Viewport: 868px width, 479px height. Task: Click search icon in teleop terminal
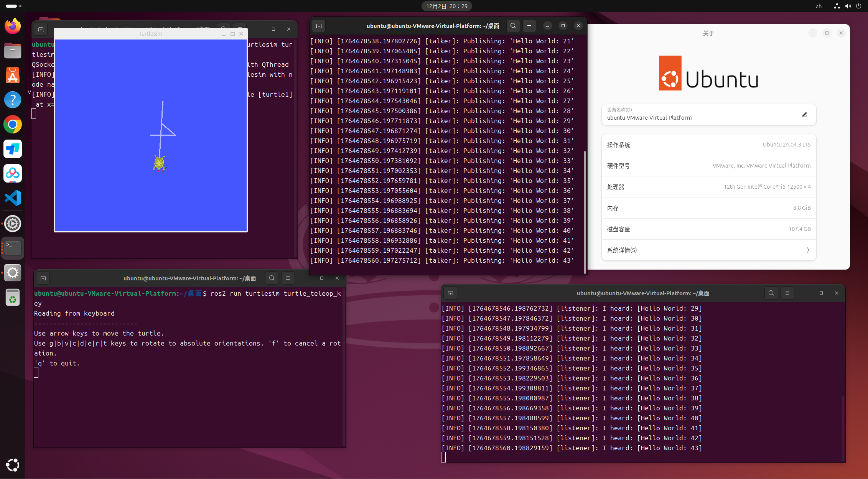[x=272, y=278]
